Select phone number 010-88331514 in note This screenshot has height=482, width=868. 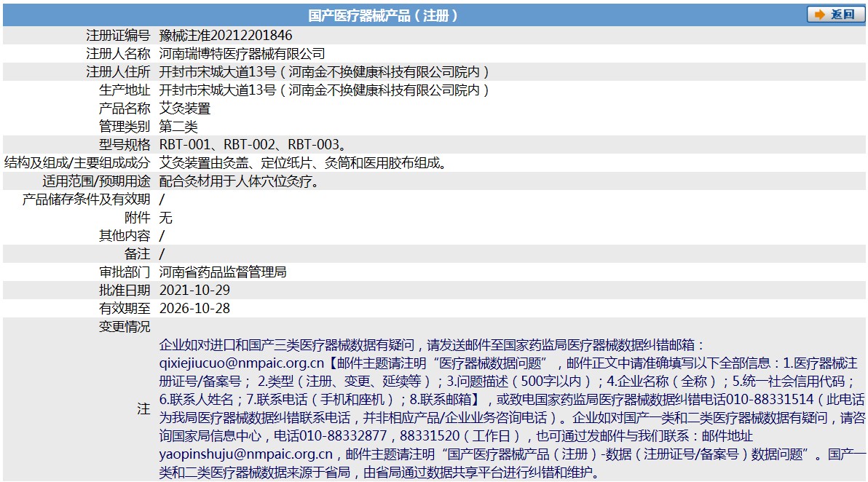point(770,400)
